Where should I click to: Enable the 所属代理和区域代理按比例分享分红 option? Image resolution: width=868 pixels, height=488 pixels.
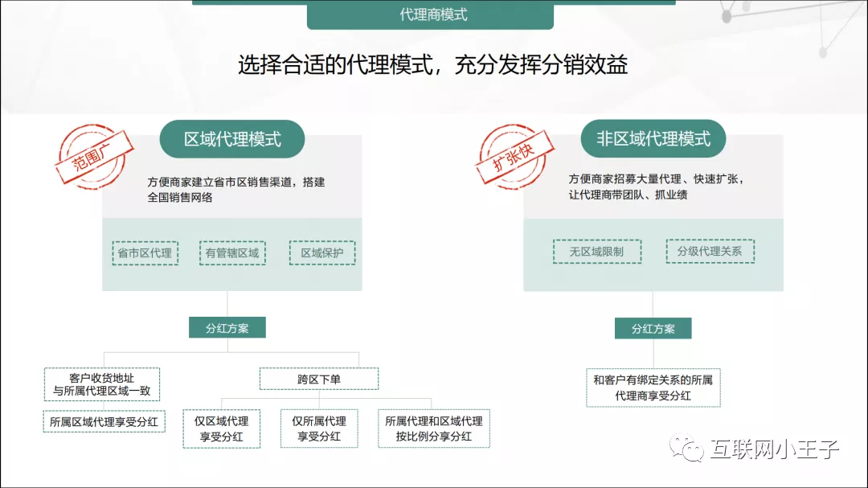(x=434, y=429)
